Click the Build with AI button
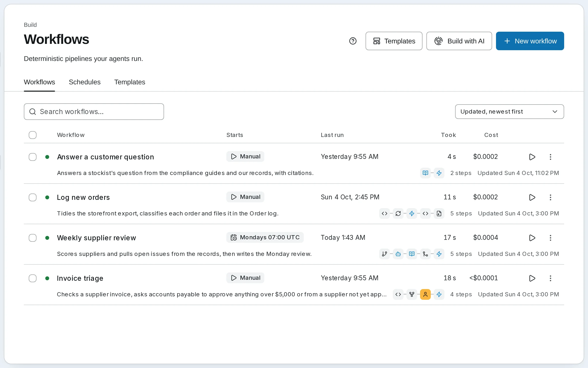 click(x=459, y=41)
